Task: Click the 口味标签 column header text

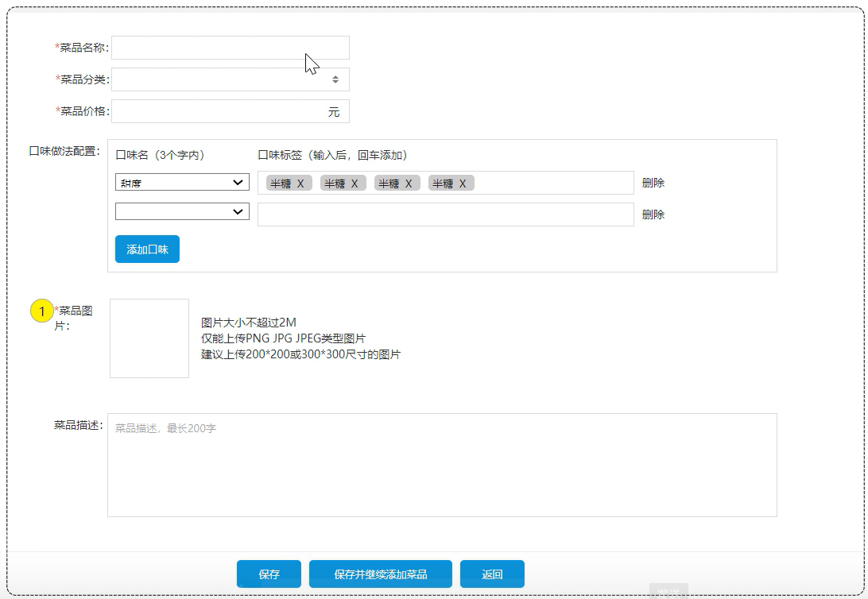Action: (x=333, y=156)
